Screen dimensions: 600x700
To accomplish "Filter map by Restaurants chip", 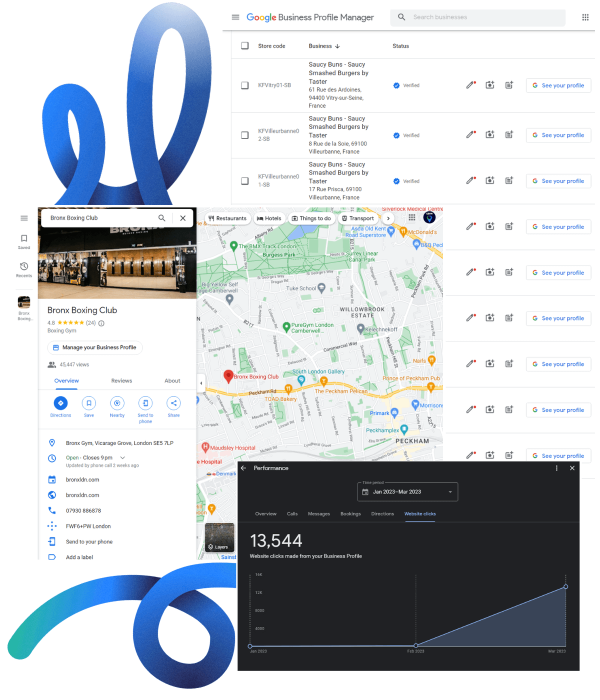I will (227, 218).
